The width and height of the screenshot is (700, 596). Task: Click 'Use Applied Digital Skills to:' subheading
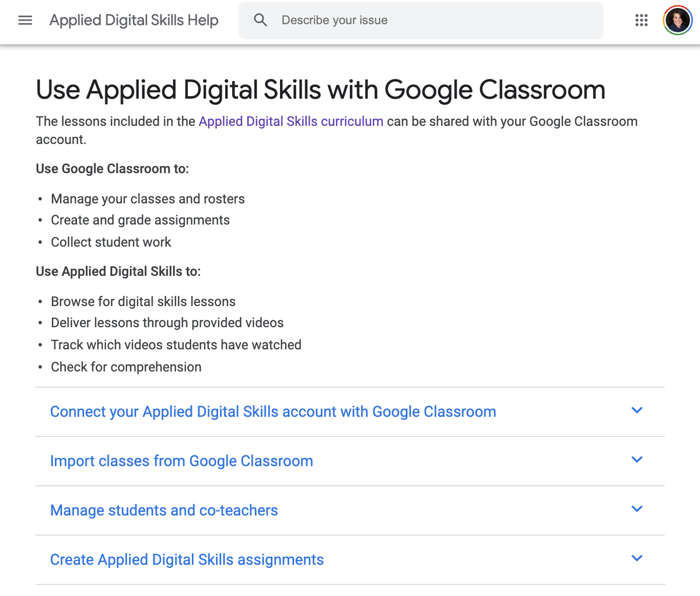coord(118,271)
